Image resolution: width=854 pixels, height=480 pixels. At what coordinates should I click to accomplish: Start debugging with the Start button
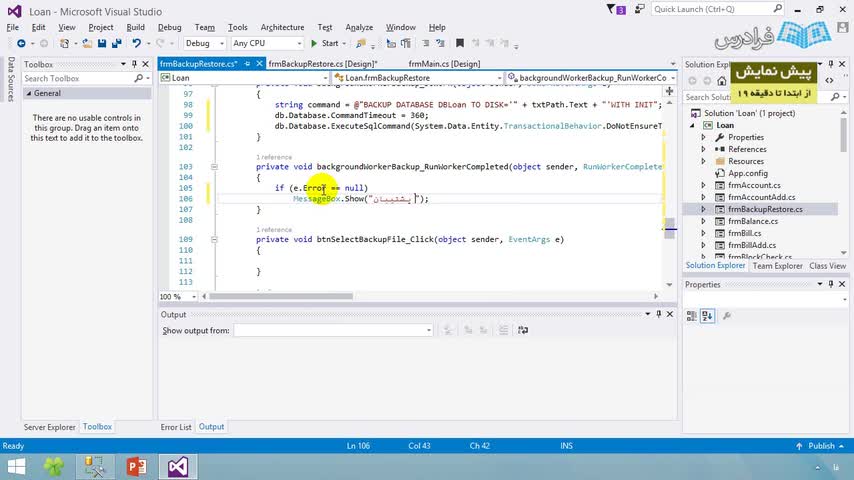point(325,43)
